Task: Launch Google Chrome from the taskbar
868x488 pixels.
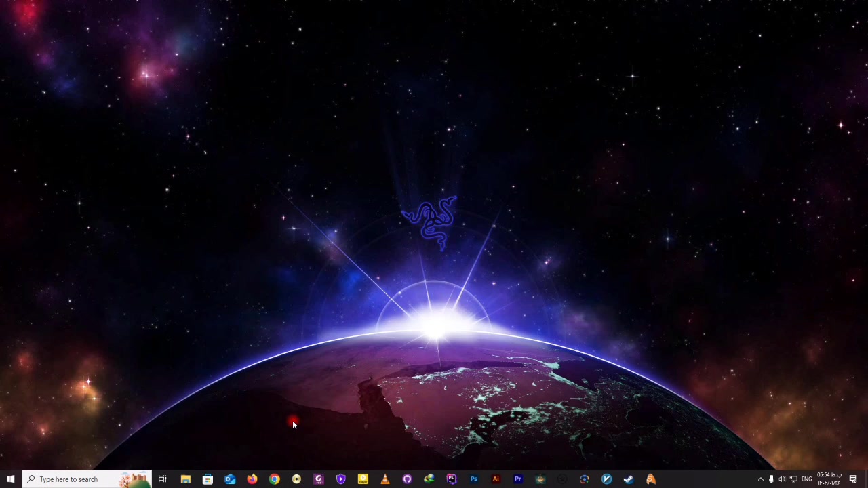Action: tap(274, 479)
